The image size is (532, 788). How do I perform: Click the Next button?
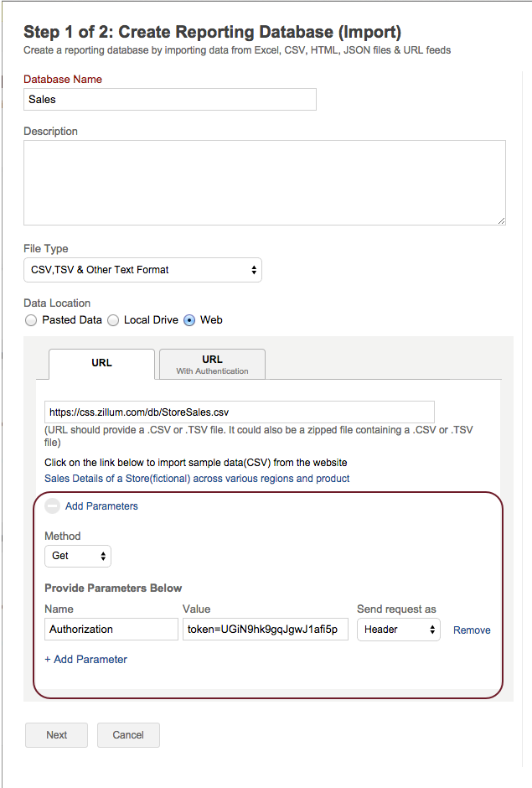point(57,735)
